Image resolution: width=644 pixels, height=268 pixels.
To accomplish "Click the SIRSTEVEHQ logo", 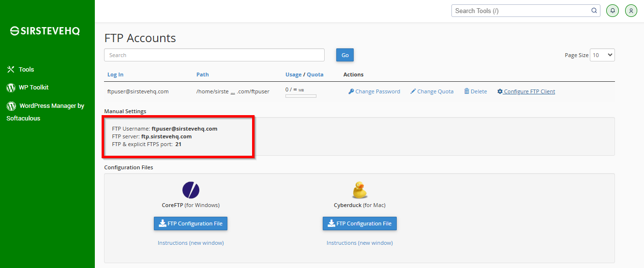I will [45, 31].
